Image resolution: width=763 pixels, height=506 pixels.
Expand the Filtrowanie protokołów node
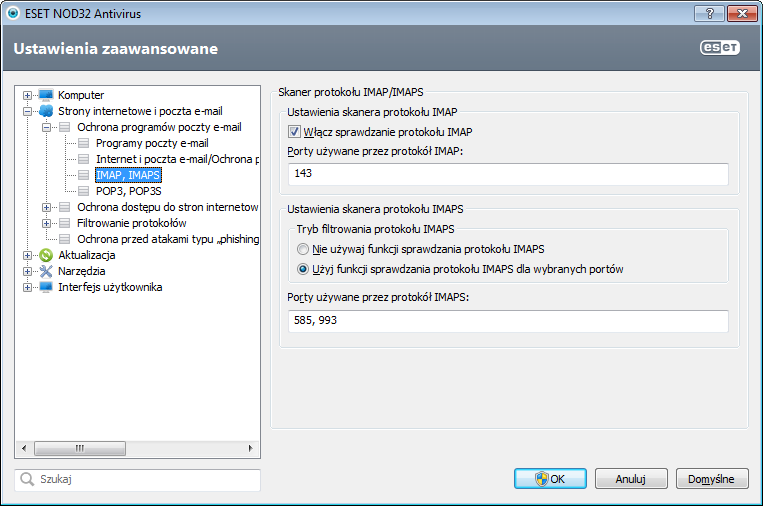[x=46, y=224]
